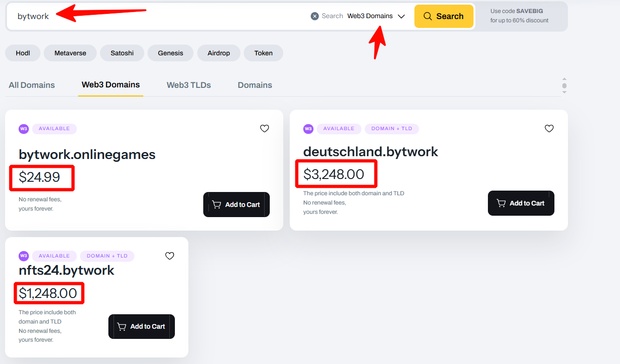Open the Web3 TLDs tab

point(189,85)
